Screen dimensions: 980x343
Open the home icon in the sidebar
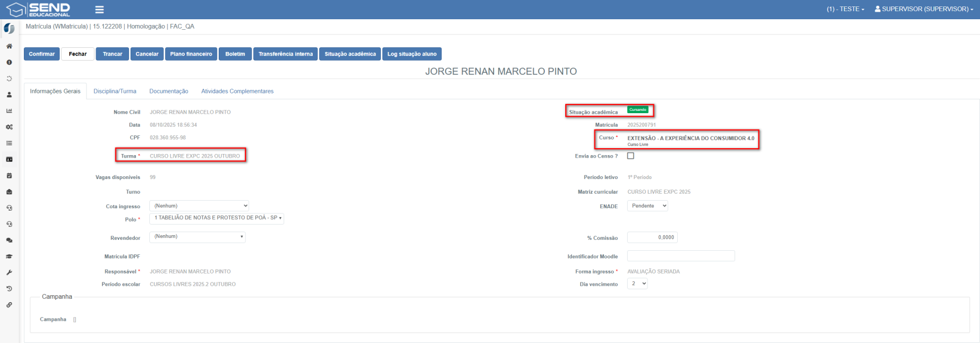(9, 46)
